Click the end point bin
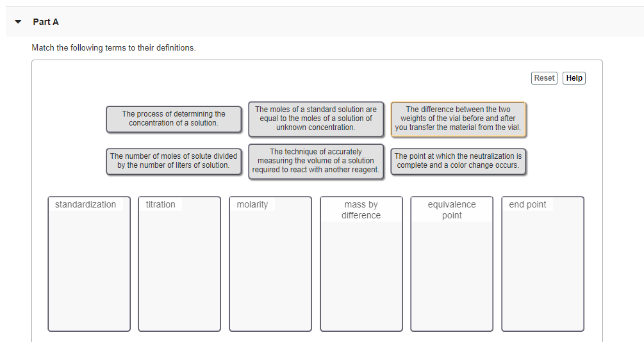The width and height of the screenshot is (644, 342). click(543, 264)
